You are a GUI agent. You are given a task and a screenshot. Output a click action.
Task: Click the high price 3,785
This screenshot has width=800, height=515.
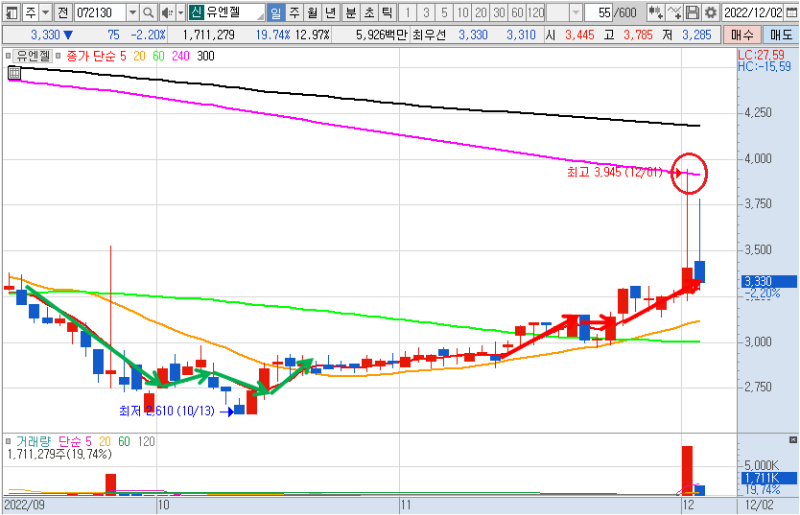tap(638, 35)
